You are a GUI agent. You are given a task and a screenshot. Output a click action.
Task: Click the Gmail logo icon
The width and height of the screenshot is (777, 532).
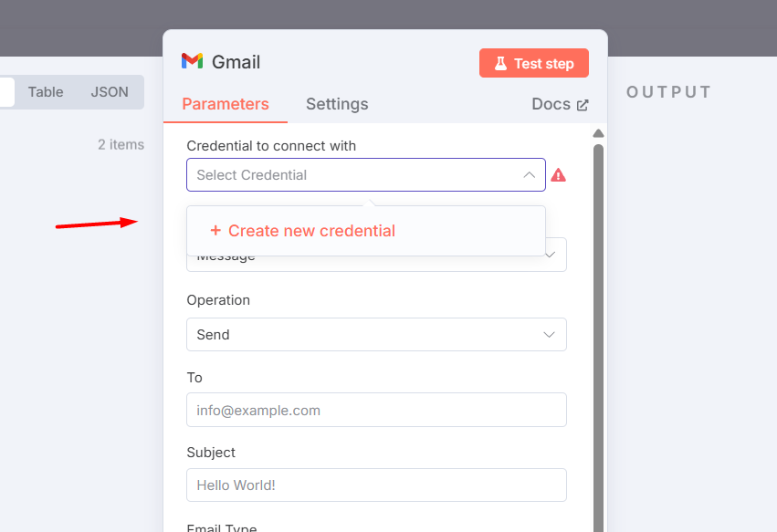tap(193, 61)
